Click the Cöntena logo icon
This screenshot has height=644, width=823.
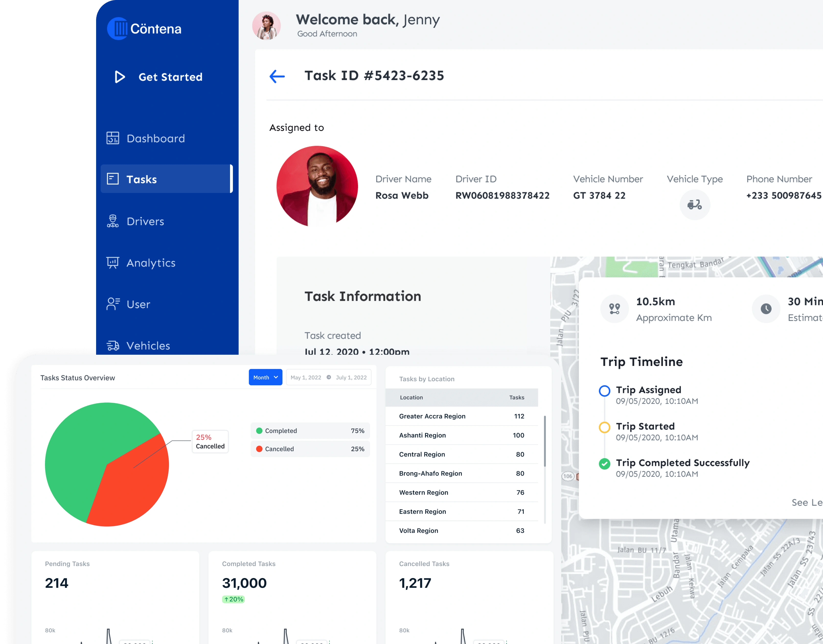click(x=118, y=29)
